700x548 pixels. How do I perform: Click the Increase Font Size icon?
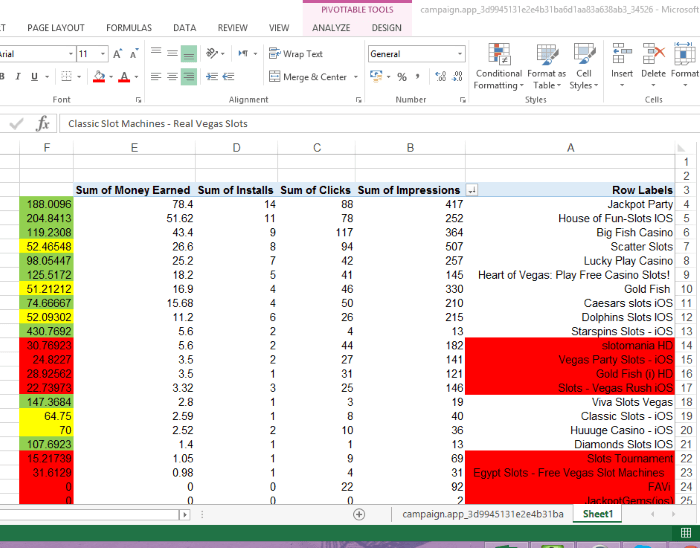point(117,54)
